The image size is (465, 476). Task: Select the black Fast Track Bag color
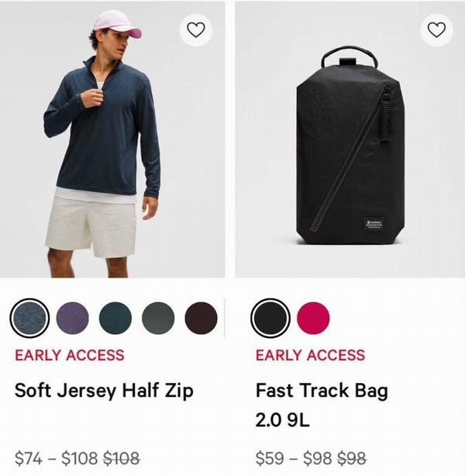click(x=270, y=317)
